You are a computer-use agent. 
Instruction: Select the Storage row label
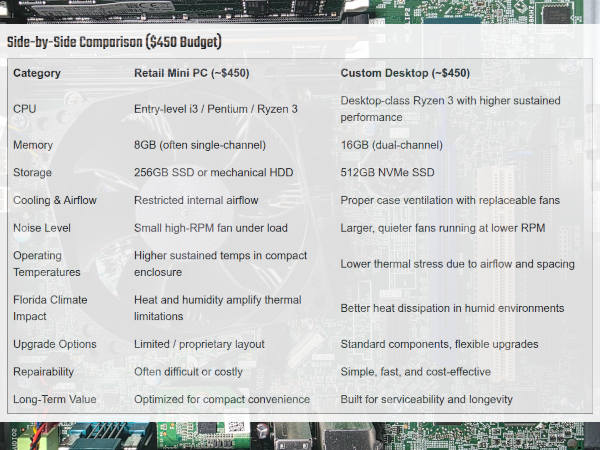click(33, 172)
